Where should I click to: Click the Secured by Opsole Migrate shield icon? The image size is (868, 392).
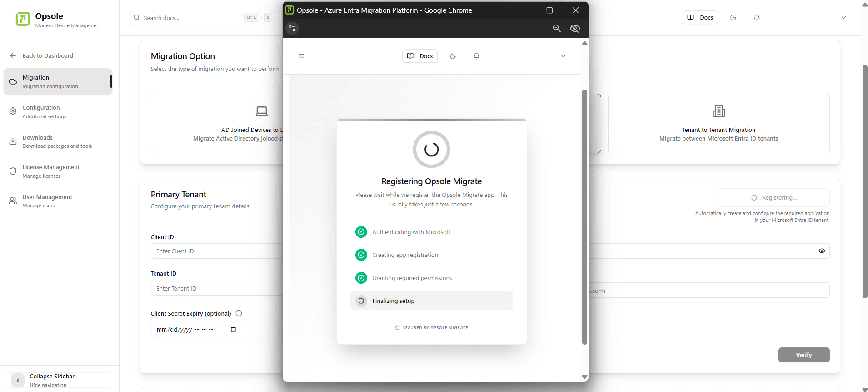pyautogui.click(x=398, y=327)
